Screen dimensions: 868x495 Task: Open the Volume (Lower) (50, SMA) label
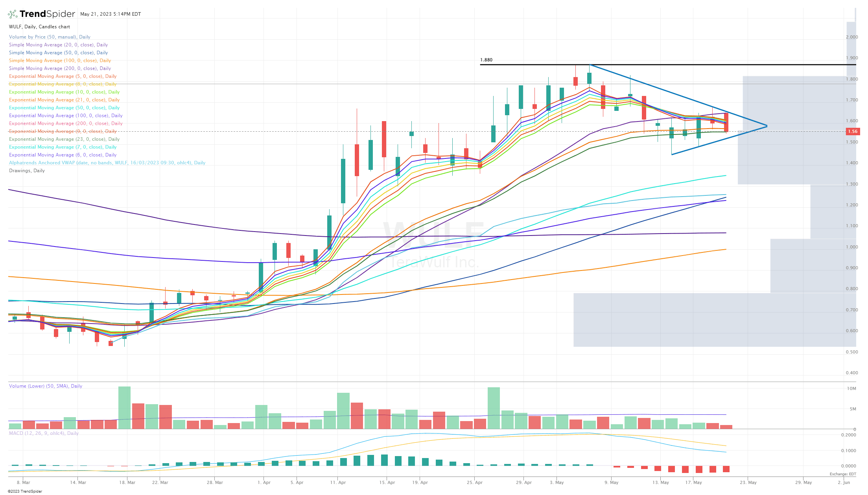pyautogui.click(x=46, y=386)
